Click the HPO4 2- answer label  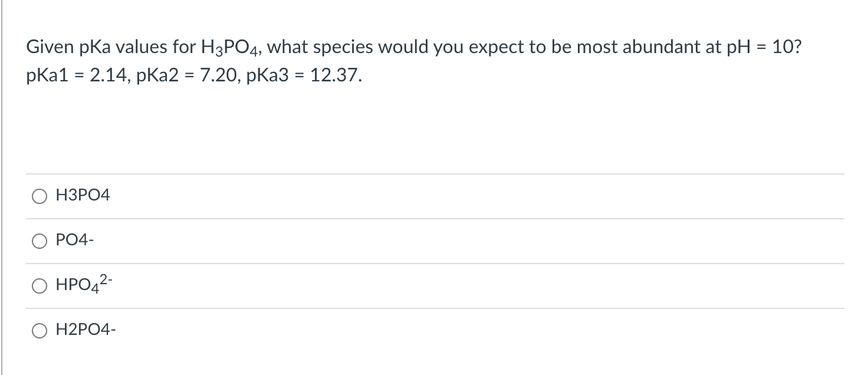[83, 285]
